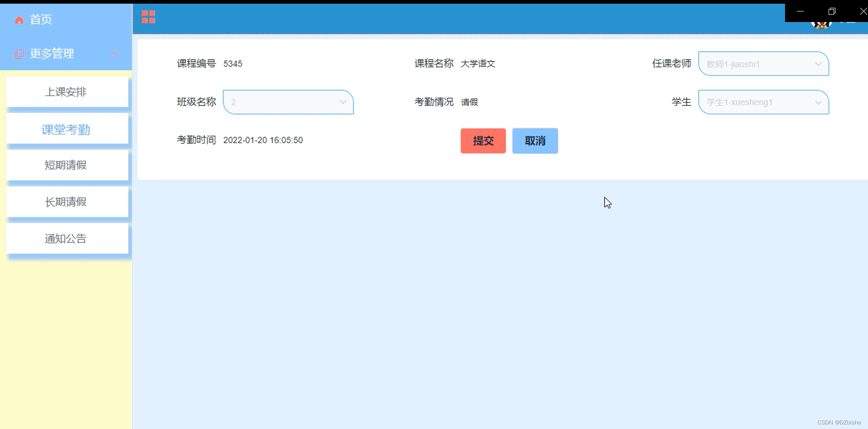Viewport: 868px width, 429px height.
Task: Select 课堂考勤 in the sidebar
Action: click(66, 129)
